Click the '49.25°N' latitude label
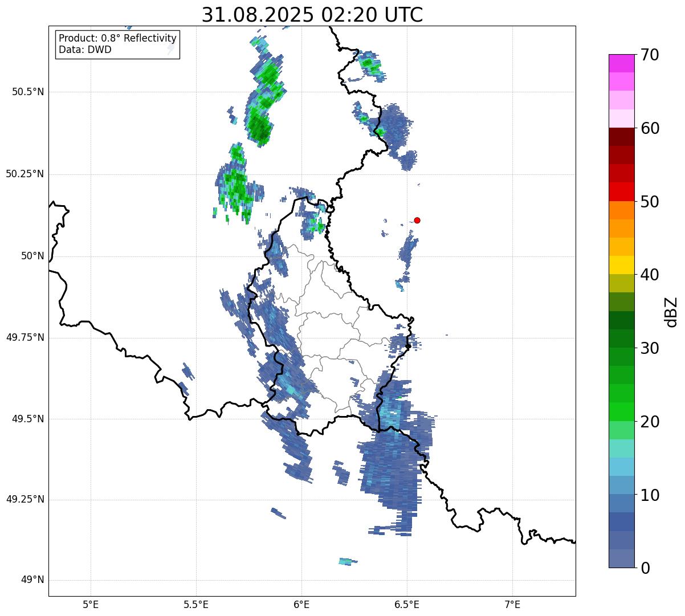685x616 pixels. (25, 499)
